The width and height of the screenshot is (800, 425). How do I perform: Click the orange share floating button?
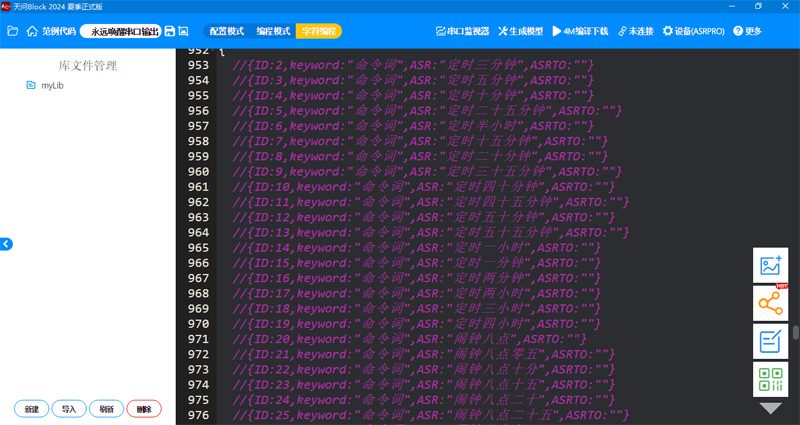pos(770,303)
